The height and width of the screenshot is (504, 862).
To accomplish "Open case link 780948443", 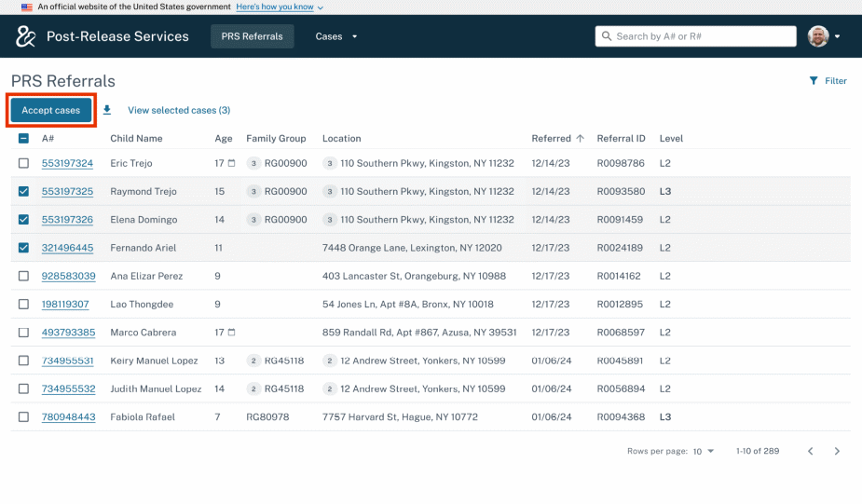I will pyautogui.click(x=68, y=417).
